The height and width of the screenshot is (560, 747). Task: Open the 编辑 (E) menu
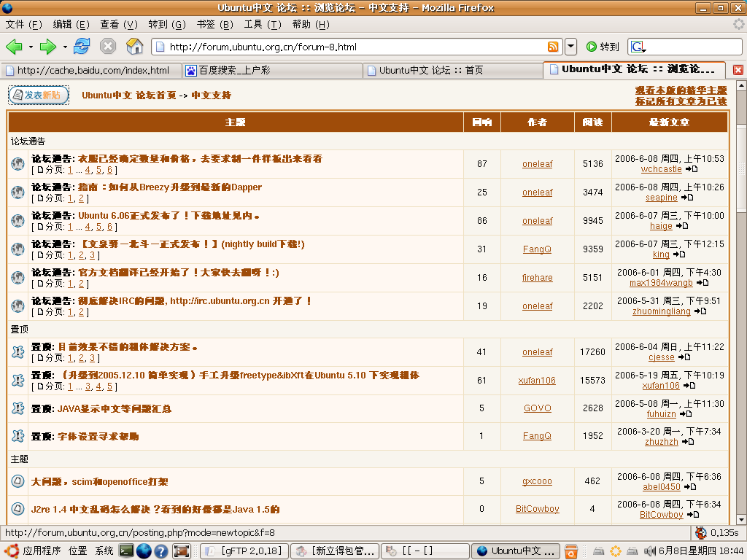coord(71,24)
